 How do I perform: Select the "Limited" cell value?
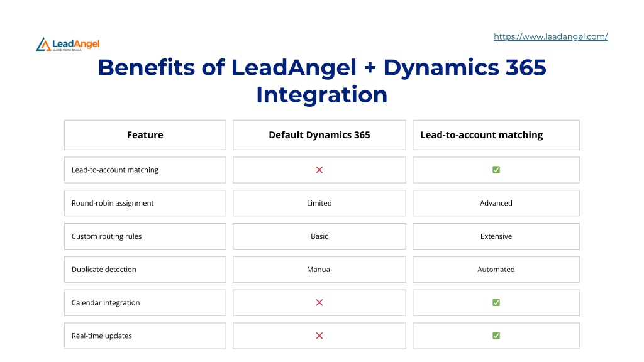click(x=319, y=203)
